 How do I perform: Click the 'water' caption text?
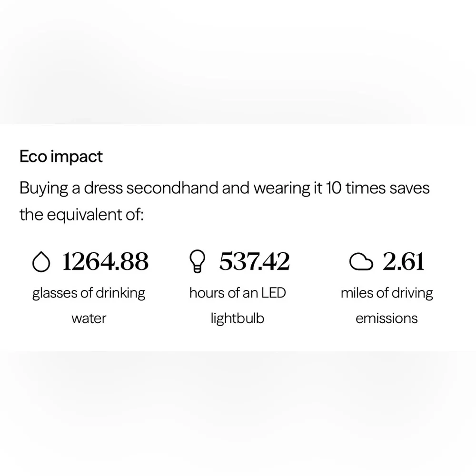89,319
